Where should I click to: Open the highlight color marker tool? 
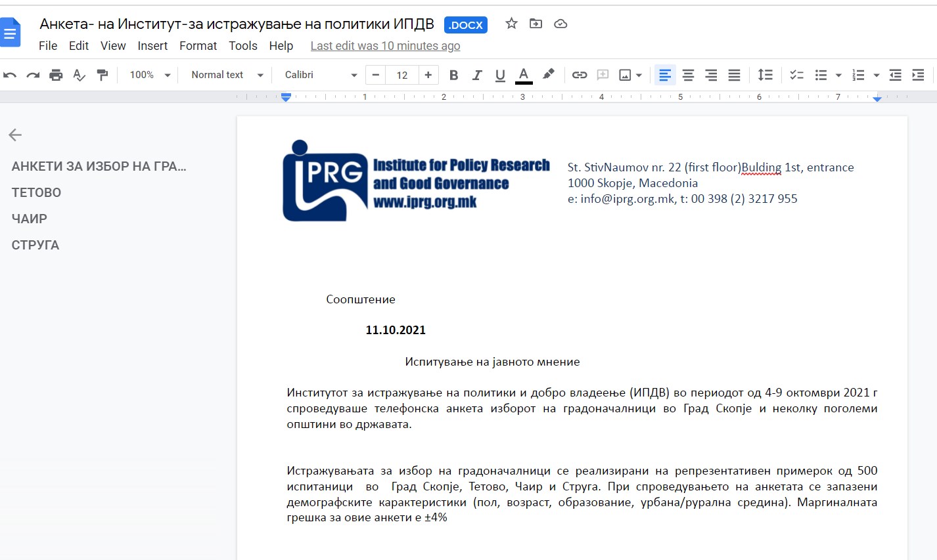[x=549, y=74]
